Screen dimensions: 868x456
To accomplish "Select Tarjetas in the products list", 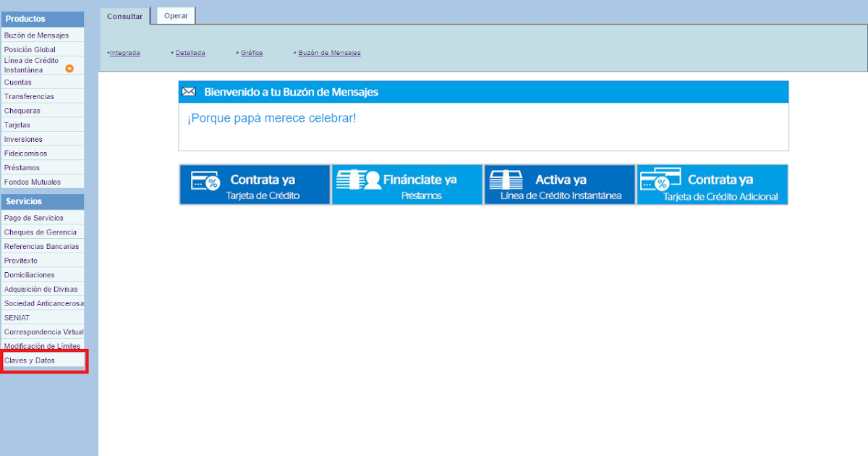I will pyautogui.click(x=16, y=124).
